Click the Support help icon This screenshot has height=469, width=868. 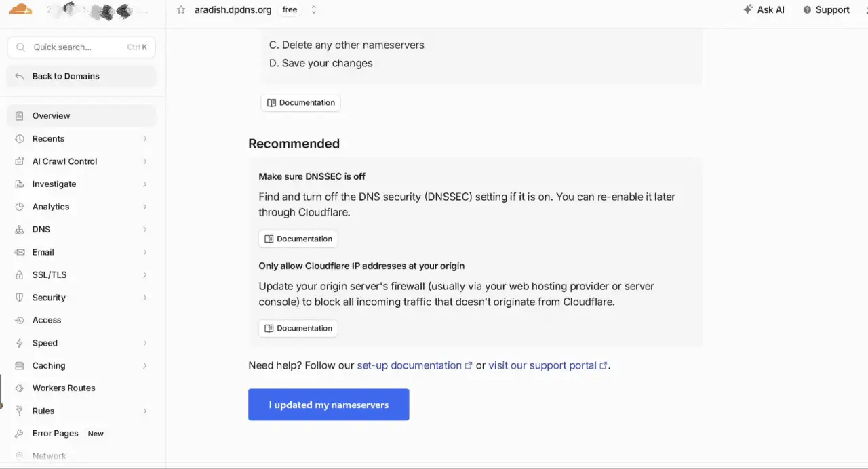807,9
